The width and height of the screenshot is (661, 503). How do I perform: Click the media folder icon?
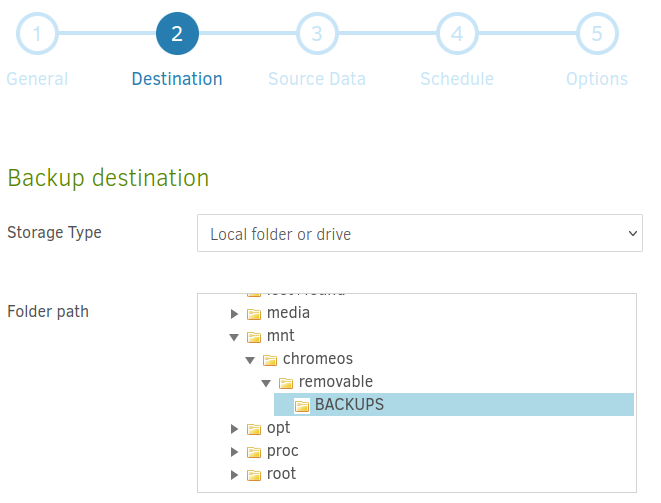pyautogui.click(x=254, y=314)
